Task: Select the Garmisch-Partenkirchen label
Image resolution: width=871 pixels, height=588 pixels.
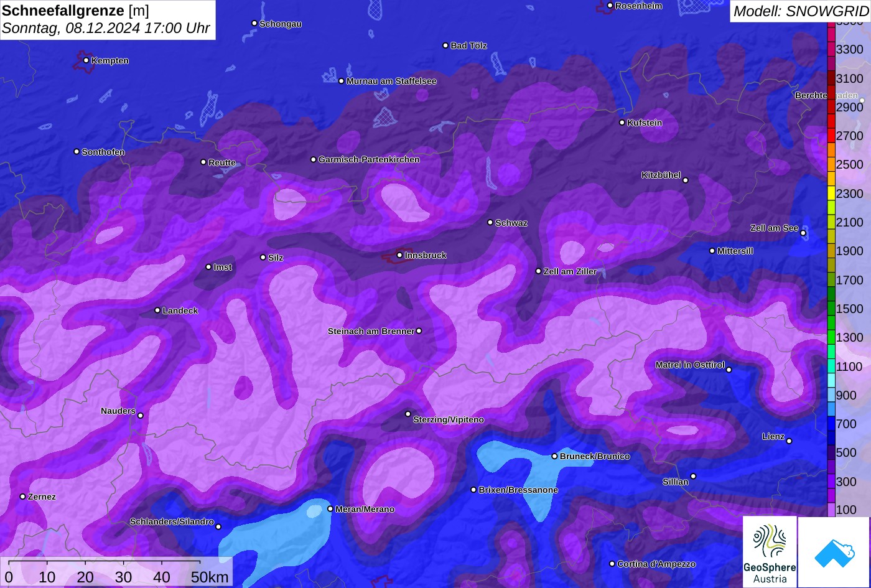Action: [369, 159]
